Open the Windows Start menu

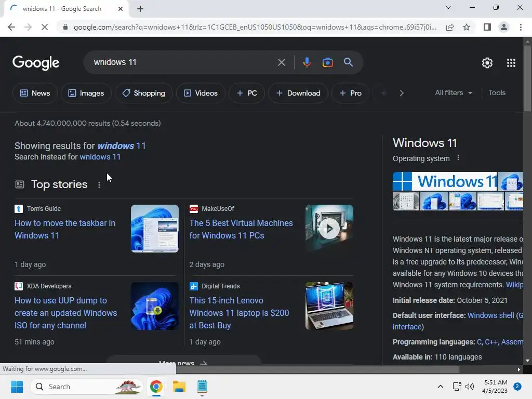17,387
